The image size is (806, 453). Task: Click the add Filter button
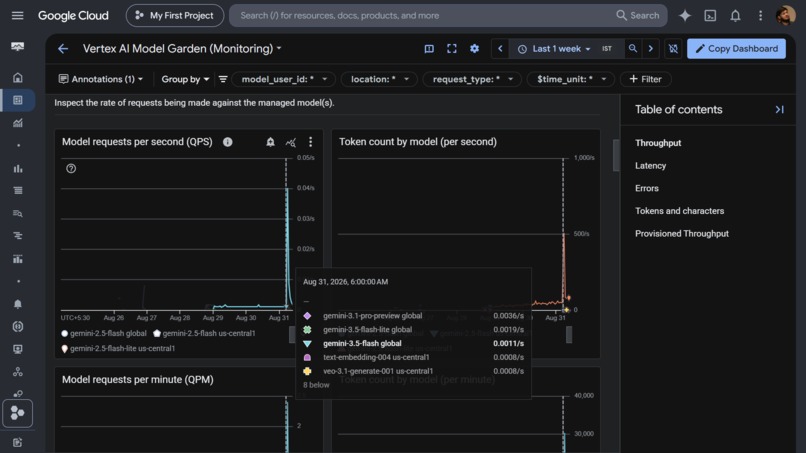646,79
